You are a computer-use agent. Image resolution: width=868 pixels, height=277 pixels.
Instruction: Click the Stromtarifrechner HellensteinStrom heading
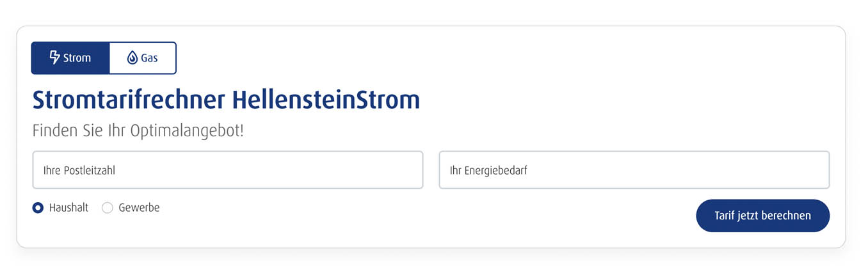(226, 100)
